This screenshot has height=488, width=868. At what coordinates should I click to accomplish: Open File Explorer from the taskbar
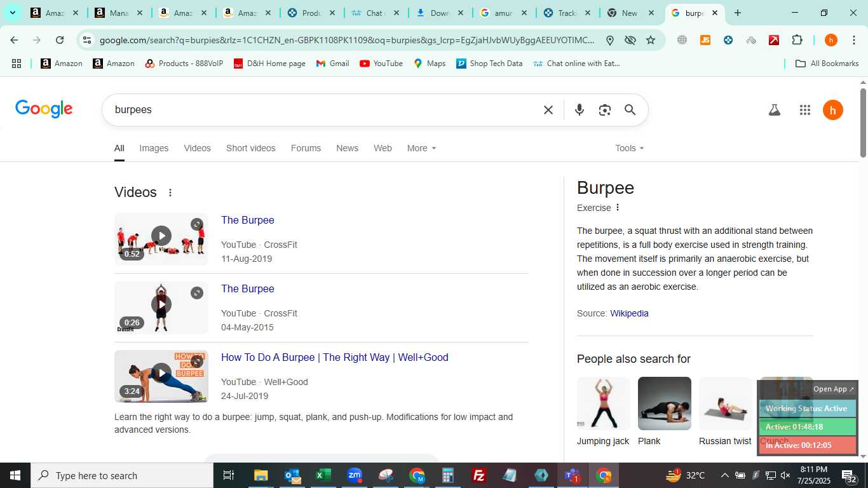point(261,475)
